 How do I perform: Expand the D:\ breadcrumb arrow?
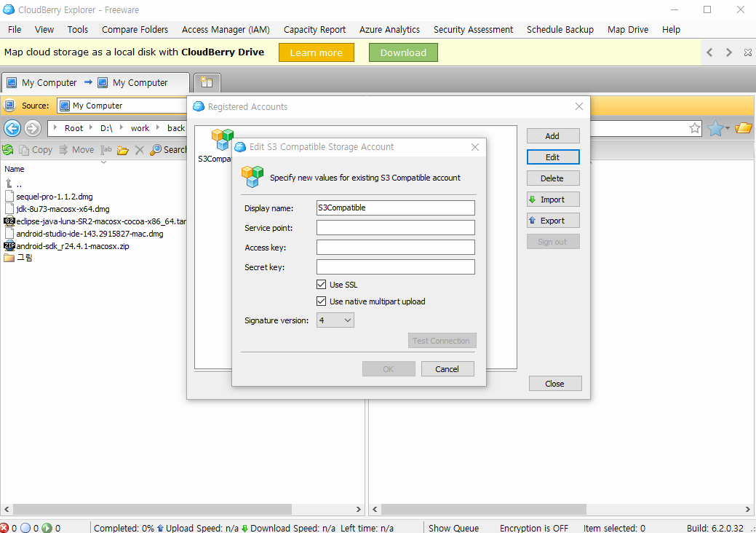(x=91, y=128)
